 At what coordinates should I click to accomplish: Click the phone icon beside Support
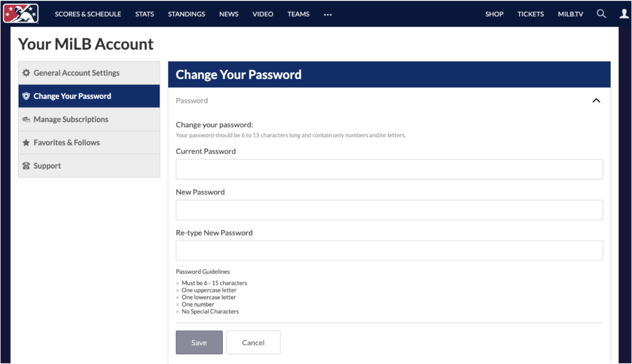tap(26, 166)
